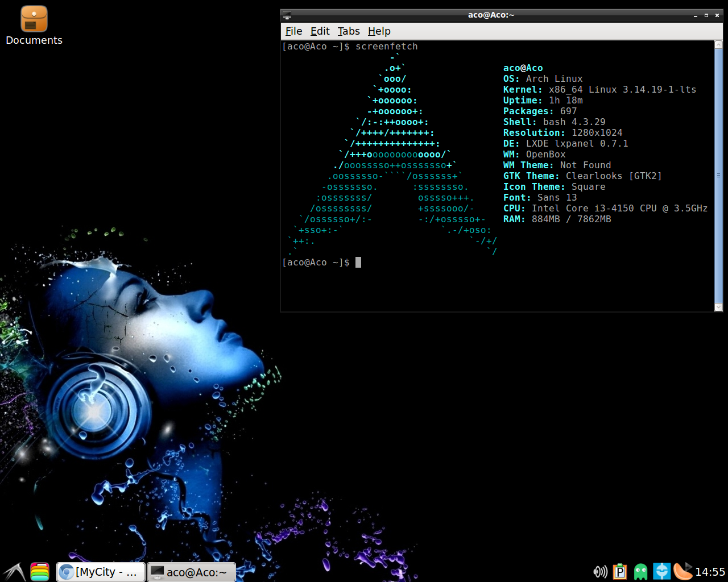Click the 'Icon Theme: Square' line
Image resolution: width=728 pixels, height=582 pixels.
555,187
